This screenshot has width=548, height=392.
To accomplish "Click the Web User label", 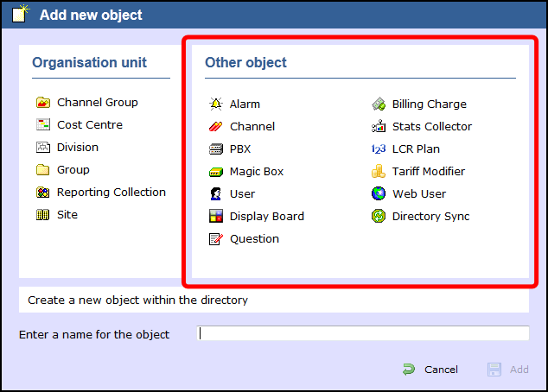I will (418, 194).
